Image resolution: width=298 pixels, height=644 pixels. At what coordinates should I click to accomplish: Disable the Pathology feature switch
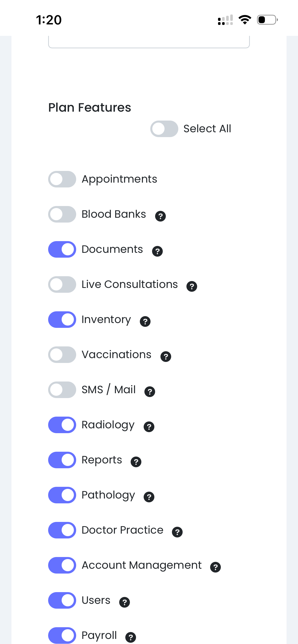point(62,495)
